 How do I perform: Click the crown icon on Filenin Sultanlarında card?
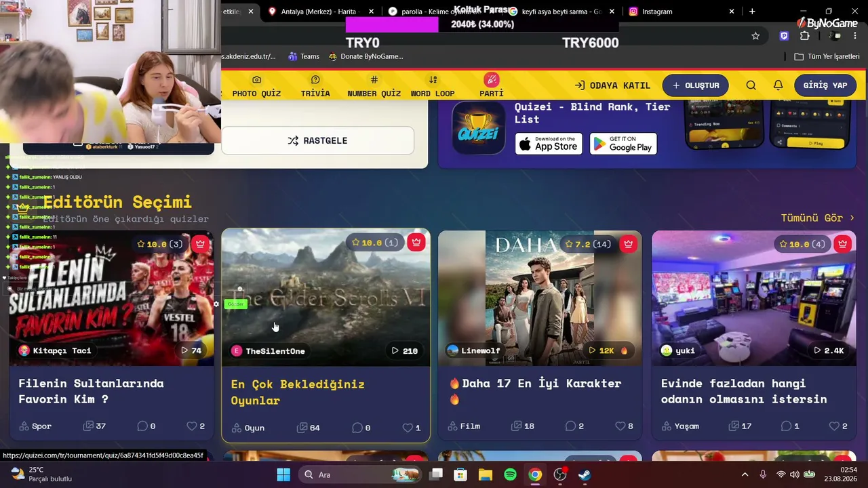200,244
